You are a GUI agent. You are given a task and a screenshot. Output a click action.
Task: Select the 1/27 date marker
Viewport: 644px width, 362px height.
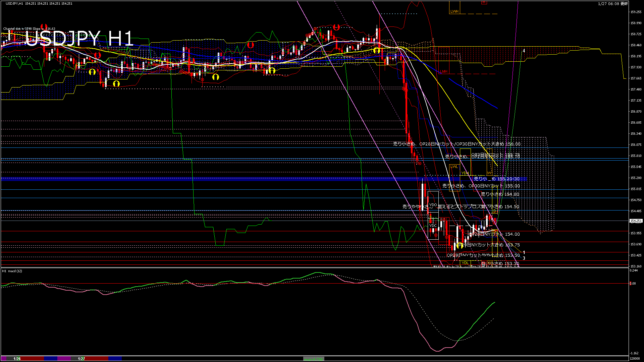(x=81, y=359)
